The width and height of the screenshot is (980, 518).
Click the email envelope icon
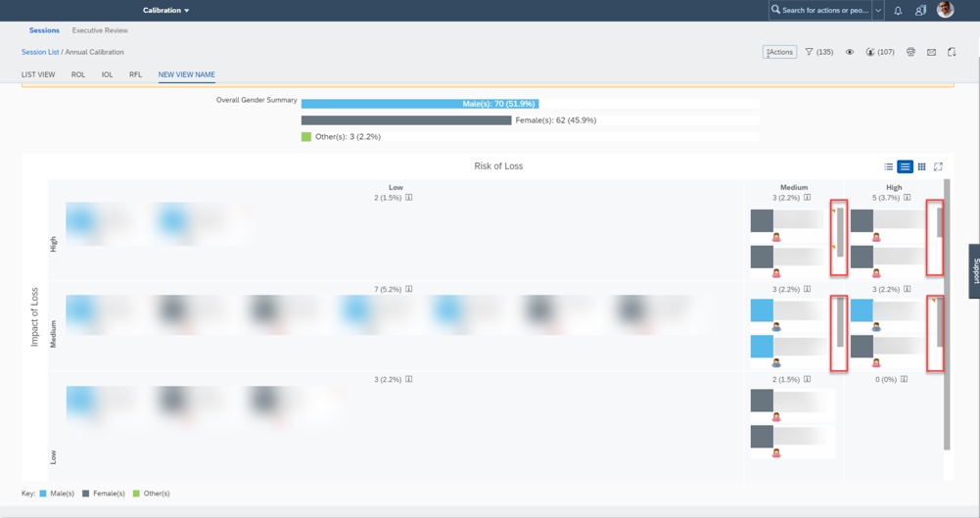tap(931, 52)
